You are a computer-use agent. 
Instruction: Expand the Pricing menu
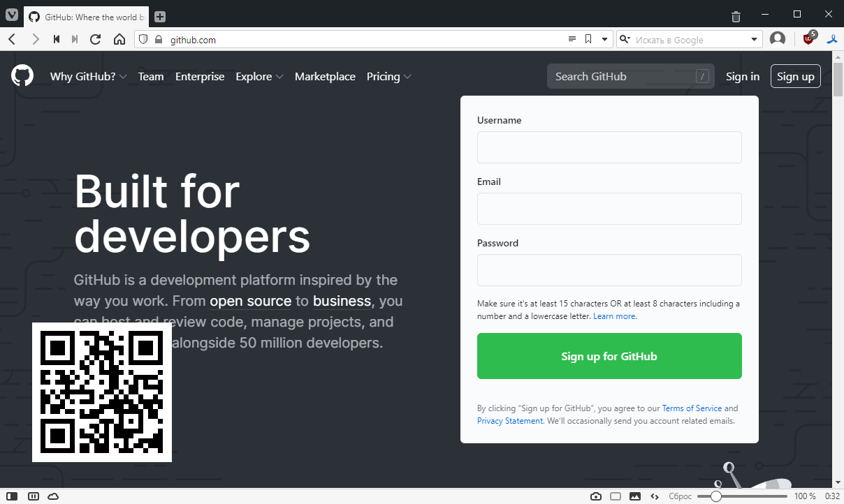tap(388, 77)
